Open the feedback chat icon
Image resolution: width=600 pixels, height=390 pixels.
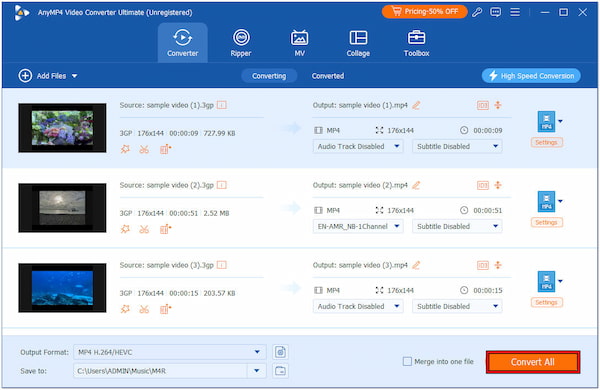click(x=496, y=12)
